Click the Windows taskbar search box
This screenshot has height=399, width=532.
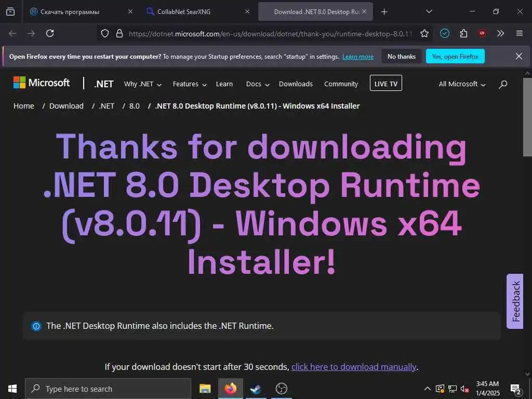[108, 389]
